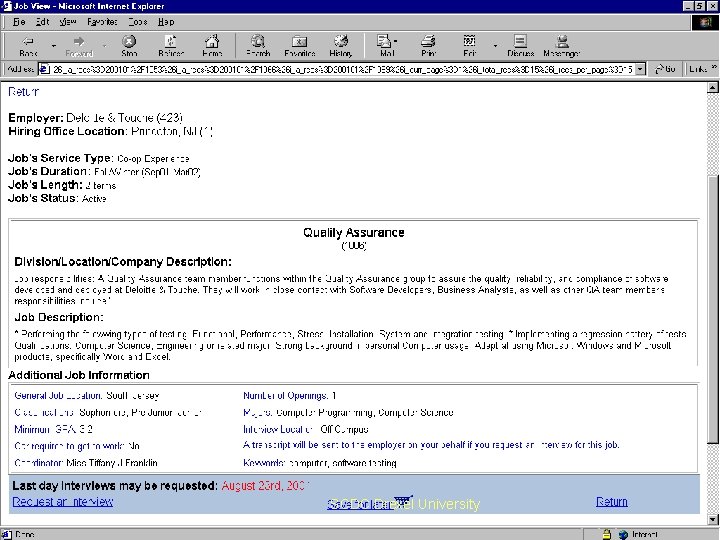This screenshot has width=720, height=540.
Task: Click the Job View window title bar icon
Action: tap(6, 6)
